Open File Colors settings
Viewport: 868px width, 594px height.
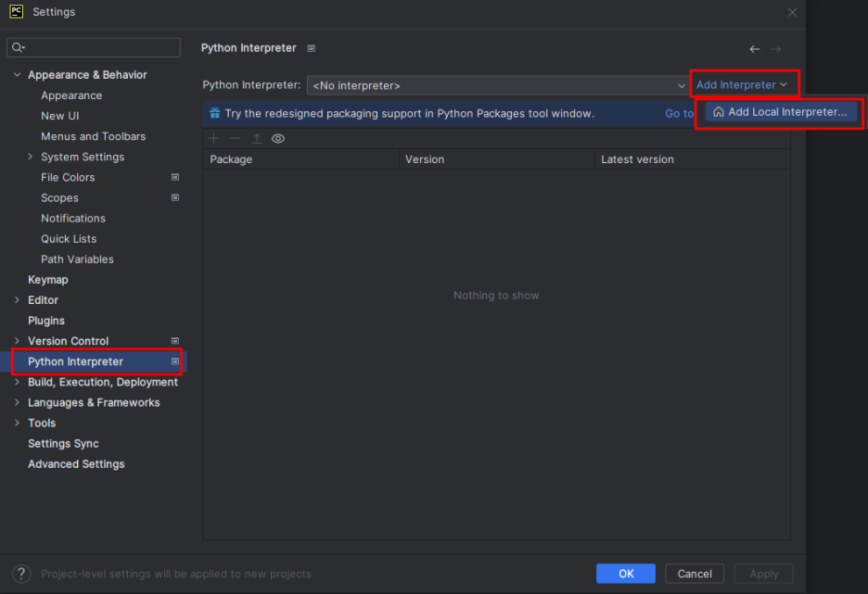click(x=68, y=177)
